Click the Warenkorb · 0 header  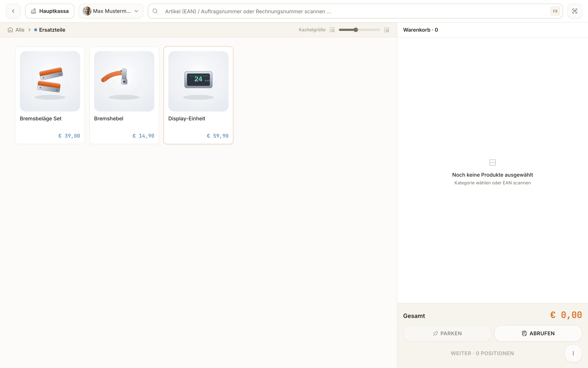pos(420,30)
